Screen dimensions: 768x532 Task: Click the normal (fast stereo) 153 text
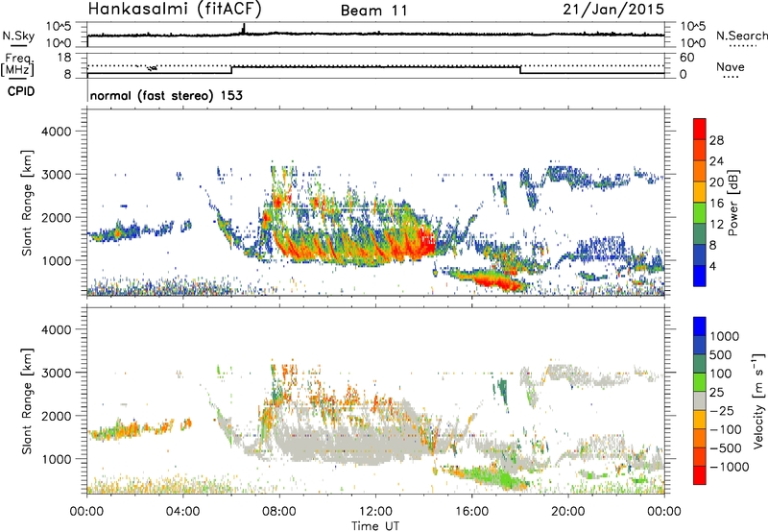point(166,95)
